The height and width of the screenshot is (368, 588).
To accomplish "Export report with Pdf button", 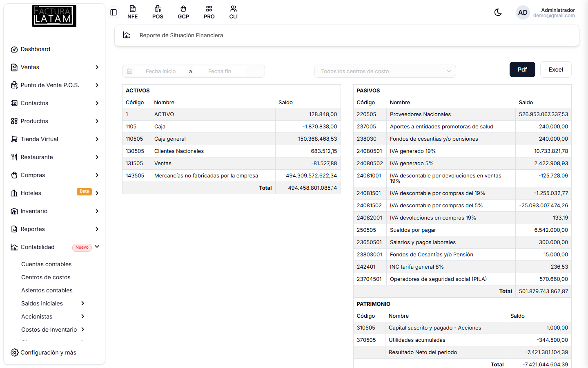I will [x=522, y=70].
